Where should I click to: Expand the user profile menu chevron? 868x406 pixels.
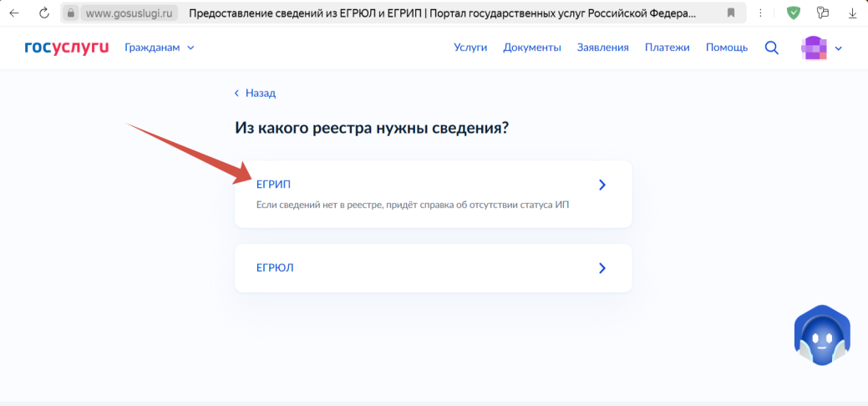pyautogui.click(x=839, y=48)
